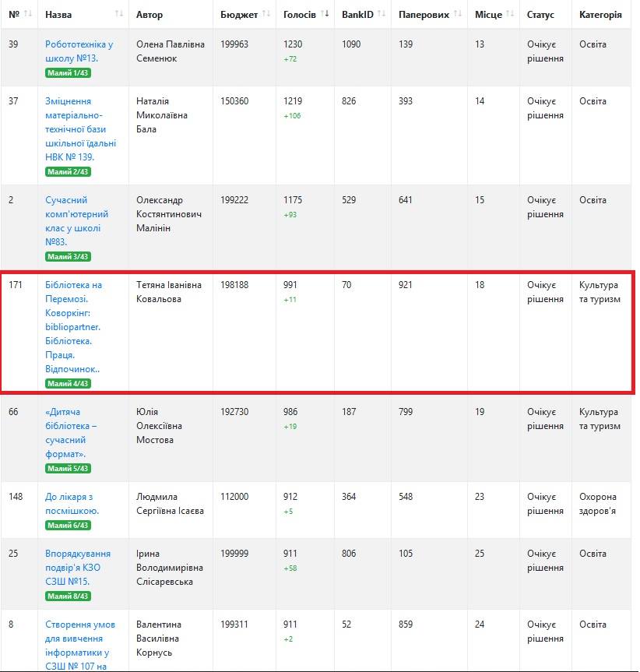This screenshot has height=672, width=640.
Task: Open До лікаря з посмішкою project
Action: pos(72,504)
